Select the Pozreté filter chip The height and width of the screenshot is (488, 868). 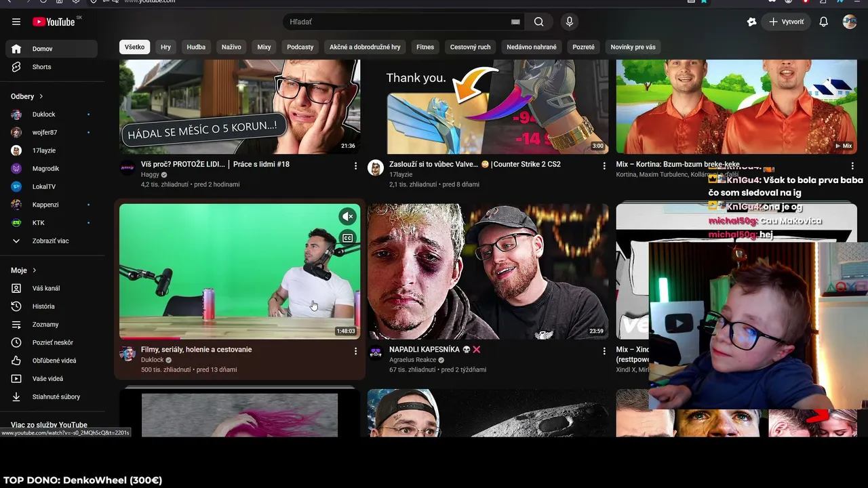pyautogui.click(x=583, y=47)
